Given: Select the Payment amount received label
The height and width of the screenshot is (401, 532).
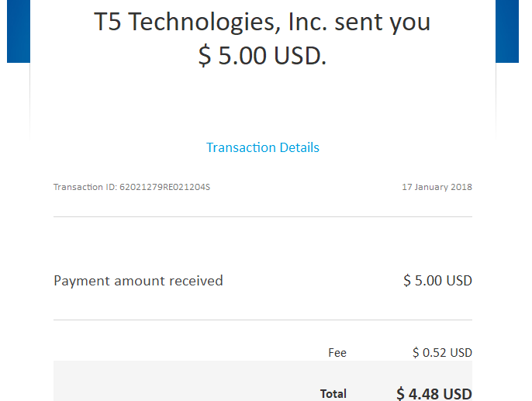Looking at the screenshot, I should 138,281.
